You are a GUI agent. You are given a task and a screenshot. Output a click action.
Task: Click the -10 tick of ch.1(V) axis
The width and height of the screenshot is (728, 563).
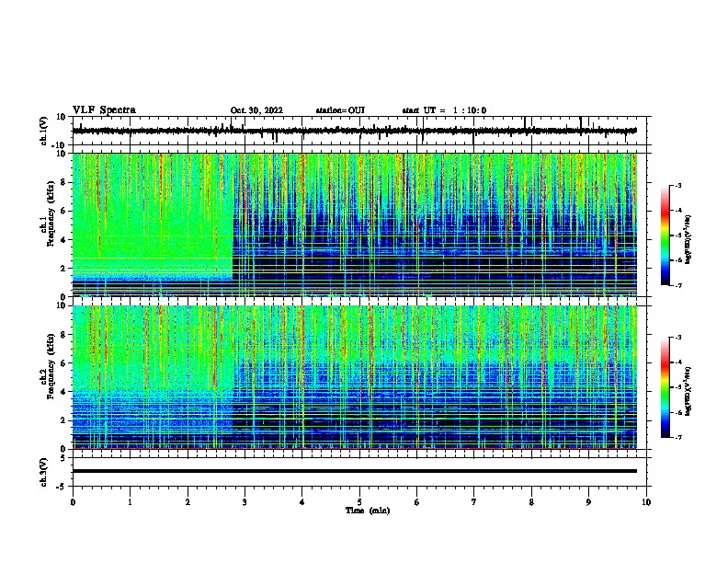[60, 145]
